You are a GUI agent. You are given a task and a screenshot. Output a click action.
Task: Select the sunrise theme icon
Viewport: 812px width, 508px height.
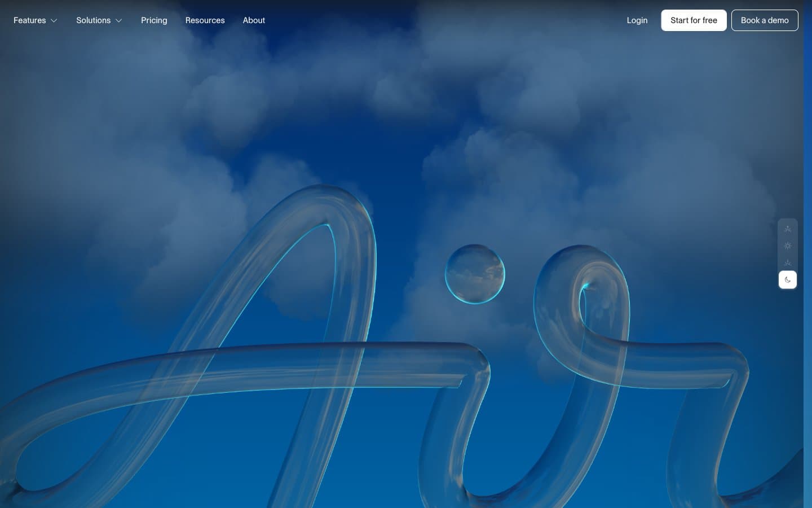(x=788, y=229)
